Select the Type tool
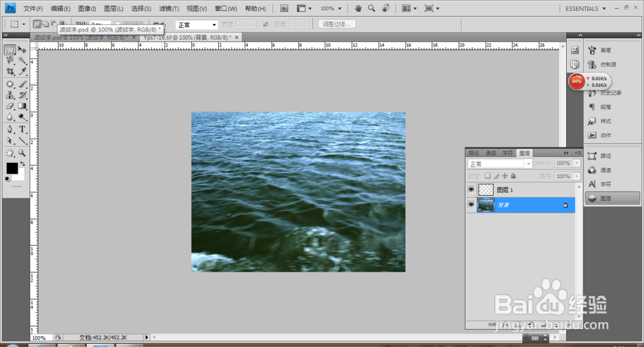Screen dimensions: 644x347 (x=22, y=129)
